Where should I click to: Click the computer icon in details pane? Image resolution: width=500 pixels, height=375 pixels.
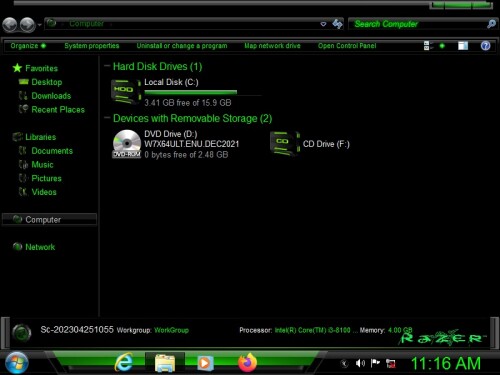pos(22,333)
